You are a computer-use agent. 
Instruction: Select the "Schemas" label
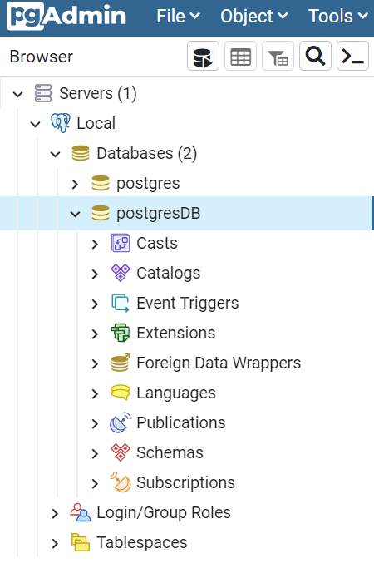pos(170,452)
